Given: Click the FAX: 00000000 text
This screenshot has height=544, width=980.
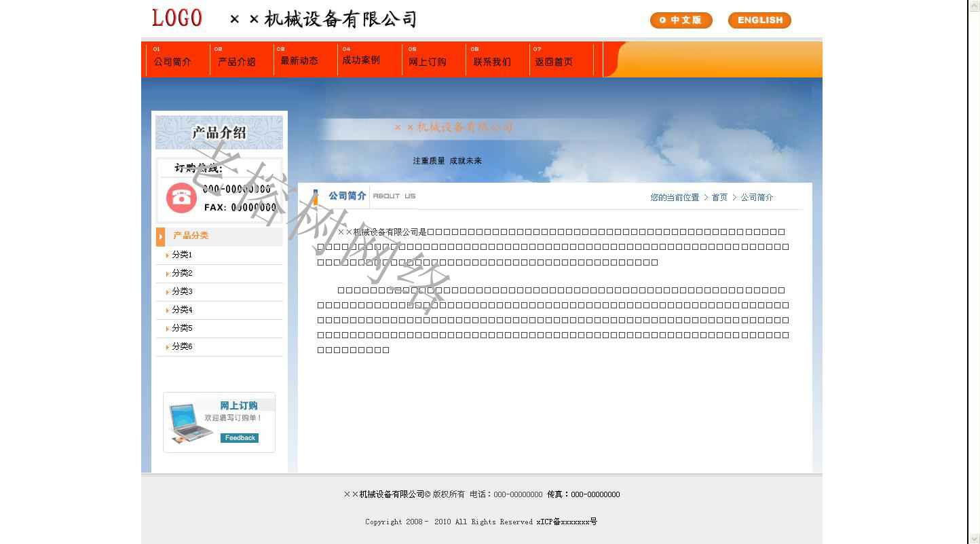Looking at the screenshot, I should (240, 207).
